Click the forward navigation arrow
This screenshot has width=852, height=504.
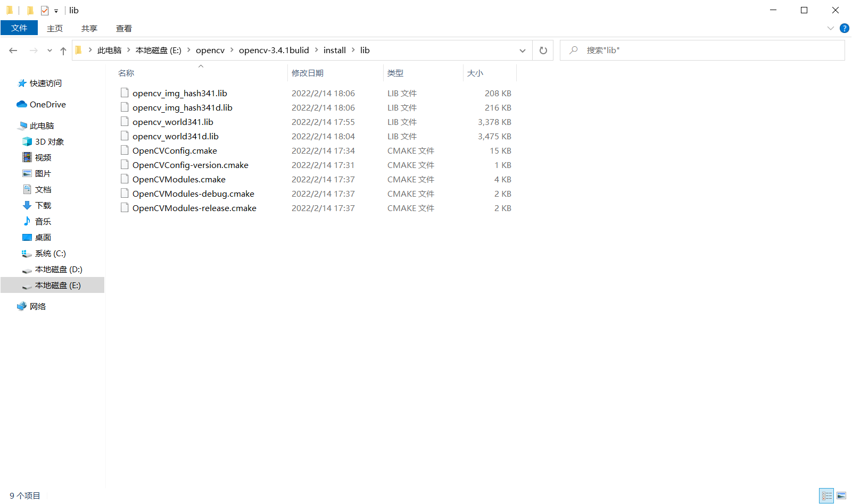point(33,50)
